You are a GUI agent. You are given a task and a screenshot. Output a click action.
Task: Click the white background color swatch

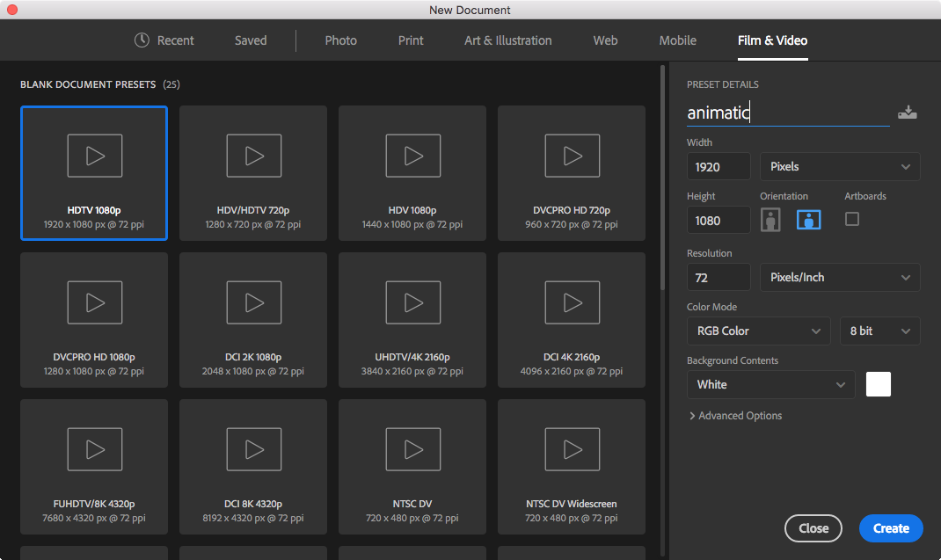point(878,384)
